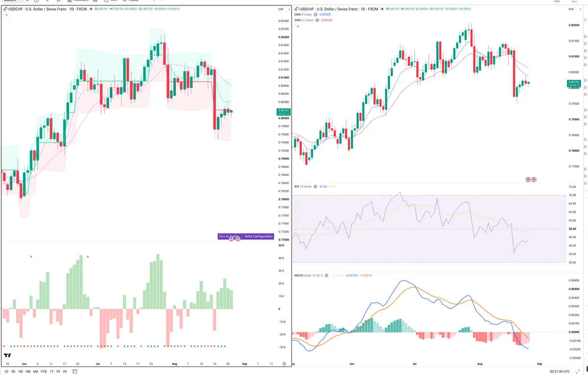Expand the indicator legend chevron in left chart

(x=6, y=15)
